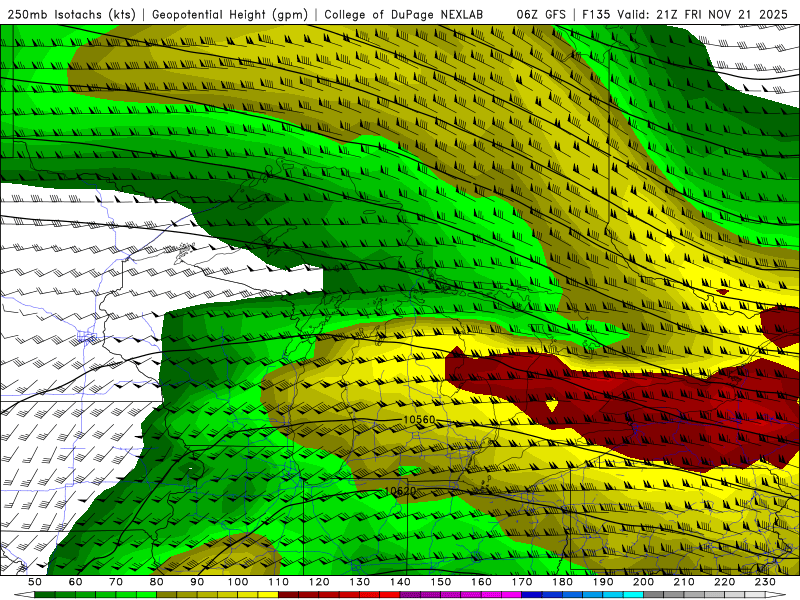This screenshot has width=800, height=600.
Task: Click the 'F135' forecast hour text
Action: coord(596,14)
